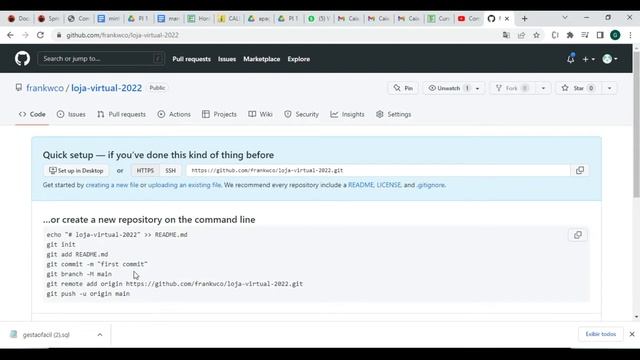Click the GitHub Octocat logo
Screen dimensions: 640x360
point(22,59)
